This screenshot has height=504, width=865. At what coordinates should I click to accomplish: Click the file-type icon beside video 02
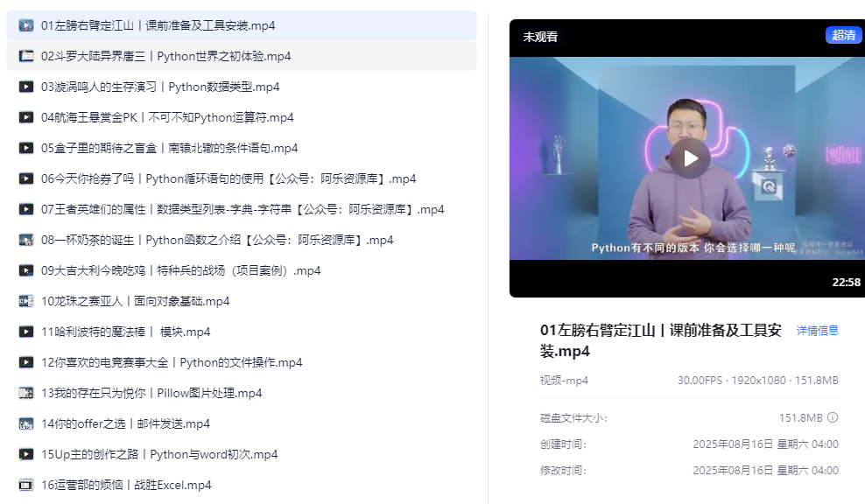[x=26, y=56]
